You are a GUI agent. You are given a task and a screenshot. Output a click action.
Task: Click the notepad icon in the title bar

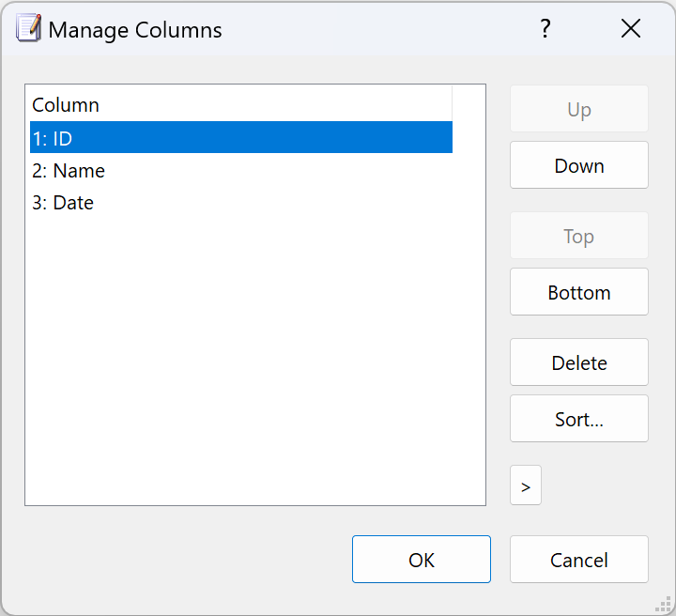click(28, 28)
